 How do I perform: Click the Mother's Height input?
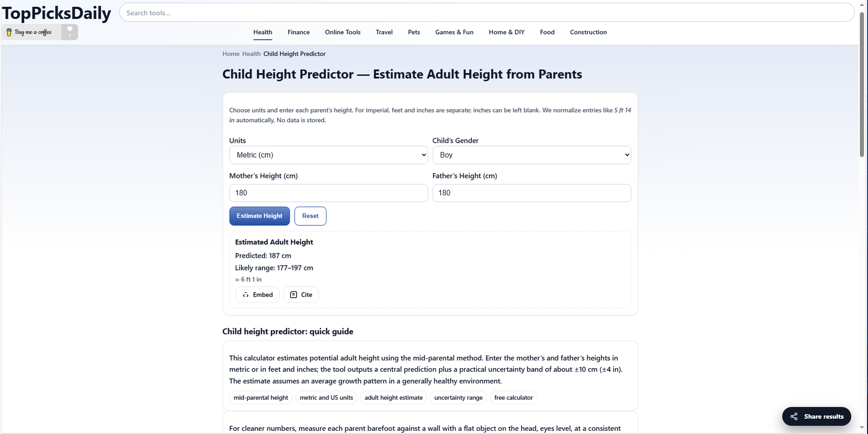click(328, 193)
